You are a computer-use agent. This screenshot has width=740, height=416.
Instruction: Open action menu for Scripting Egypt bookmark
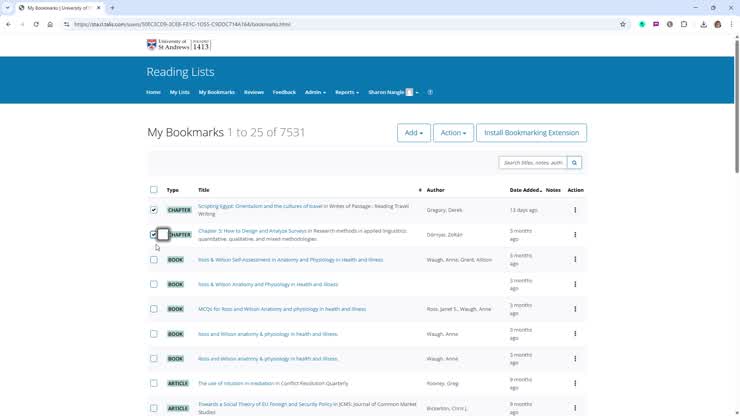pyautogui.click(x=575, y=210)
